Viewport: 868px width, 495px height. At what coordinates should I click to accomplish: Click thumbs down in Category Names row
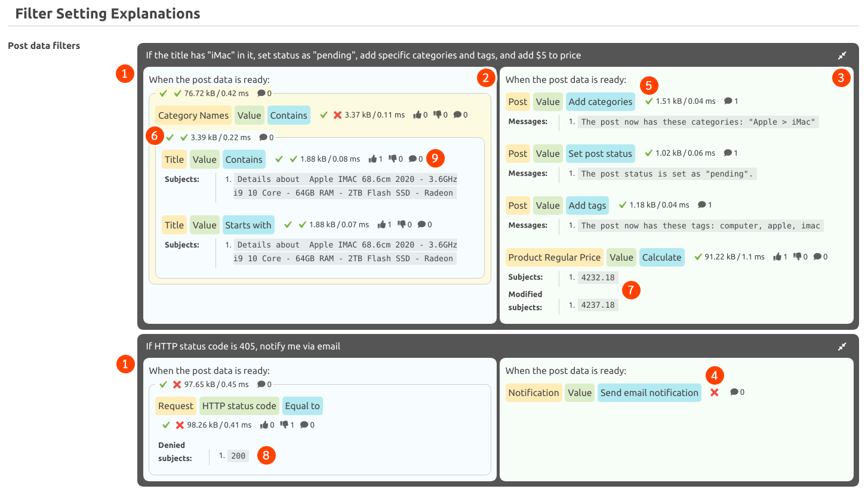[438, 115]
